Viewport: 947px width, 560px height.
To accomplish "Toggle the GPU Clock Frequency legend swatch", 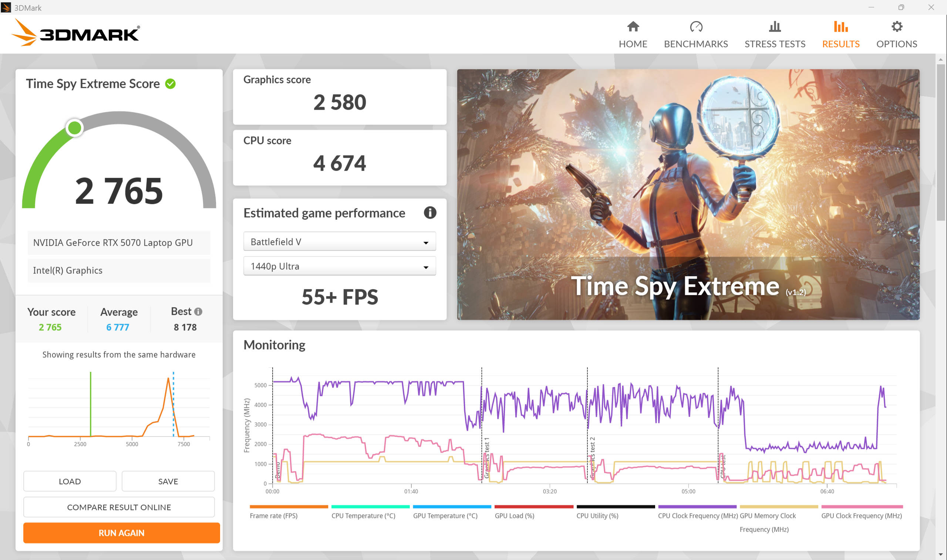I will tap(862, 506).
